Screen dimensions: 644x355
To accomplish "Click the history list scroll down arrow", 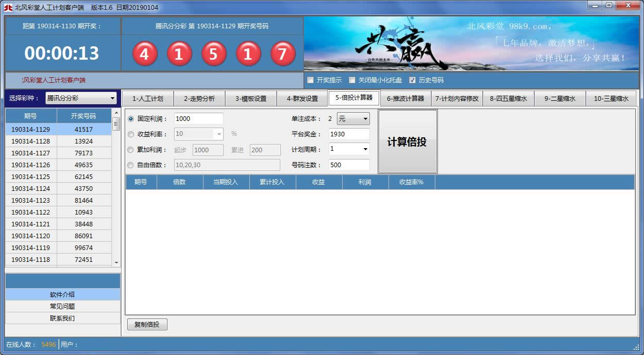I will (x=116, y=262).
